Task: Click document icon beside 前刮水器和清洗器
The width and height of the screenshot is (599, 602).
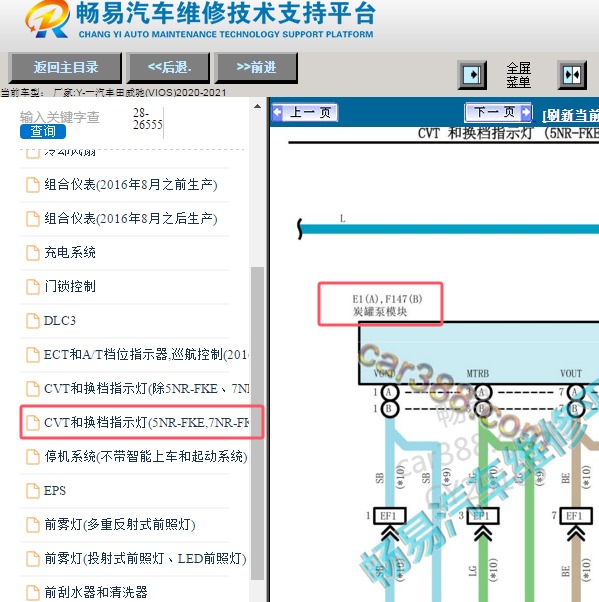Action: [x=33, y=593]
